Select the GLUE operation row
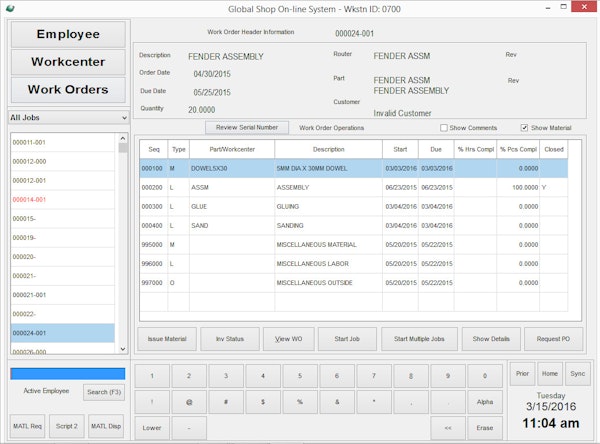 coord(354,207)
